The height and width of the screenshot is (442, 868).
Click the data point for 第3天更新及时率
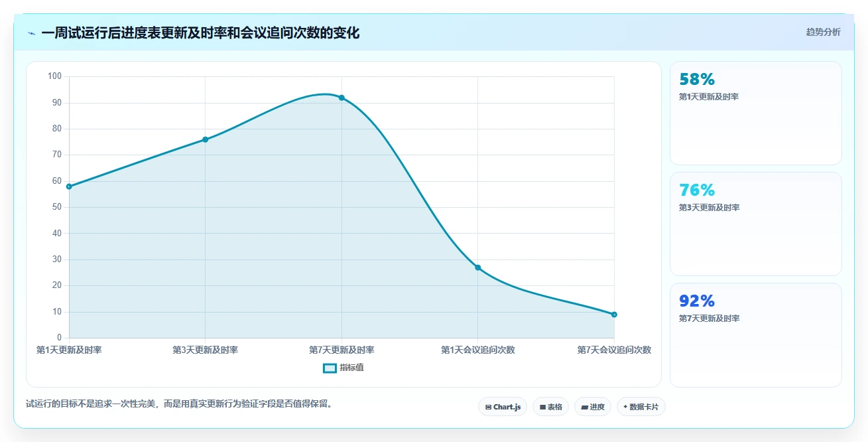point(206,139)
